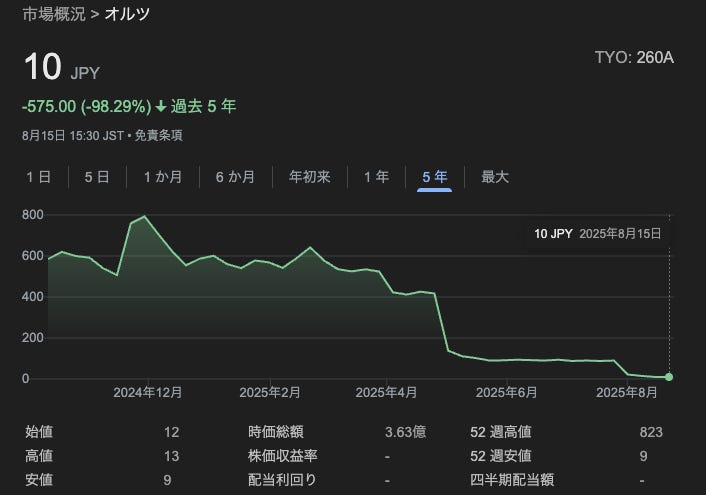Click the 52 週高値 value 823
Viewport: 706px width, 495px height.
coord(651,432)
